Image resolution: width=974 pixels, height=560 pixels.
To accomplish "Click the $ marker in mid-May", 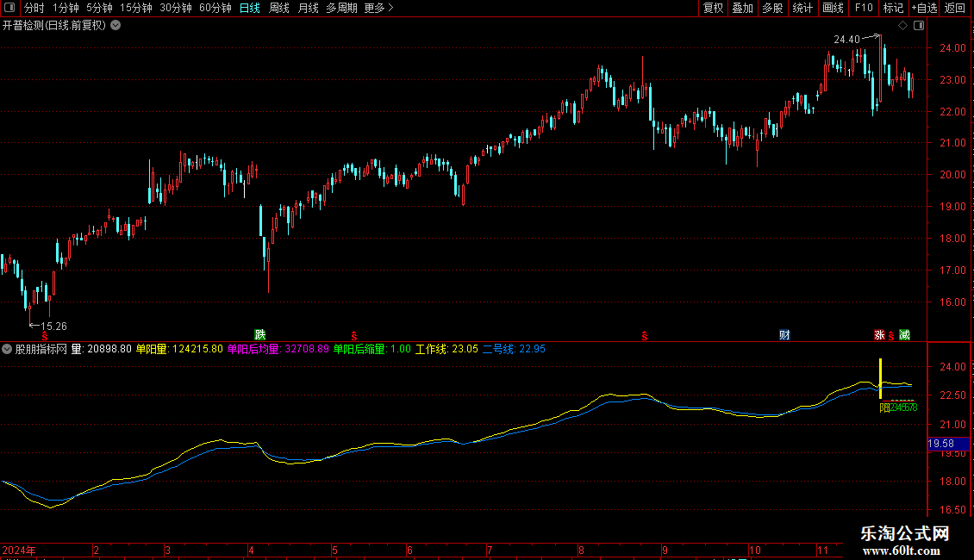I will tap(354, 336).
